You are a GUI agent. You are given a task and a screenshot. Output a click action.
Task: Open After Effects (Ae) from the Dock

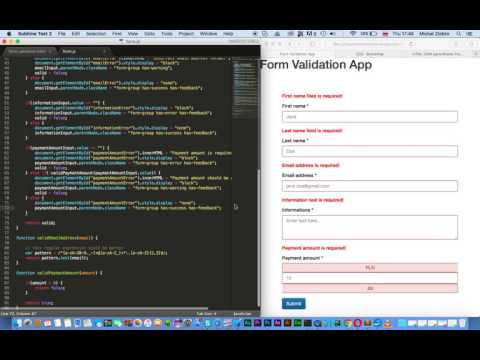tap(277, 323)
